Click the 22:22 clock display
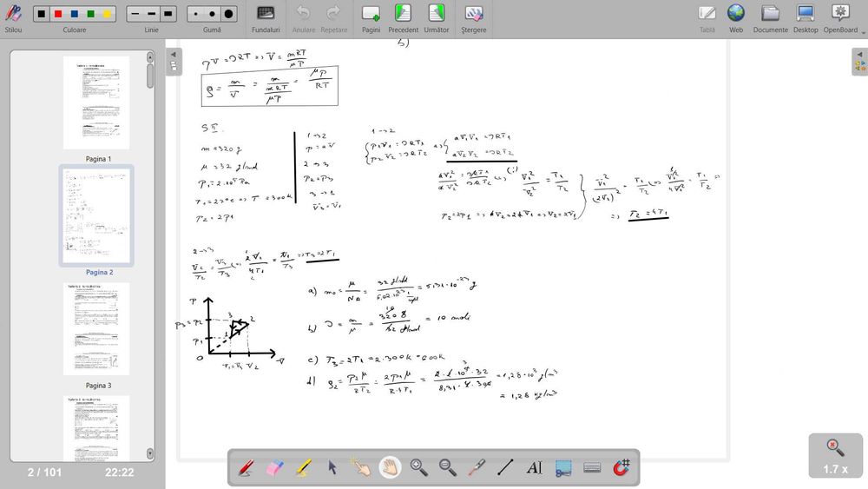This screenshot has width=868, height=489. tap(120, 472)
